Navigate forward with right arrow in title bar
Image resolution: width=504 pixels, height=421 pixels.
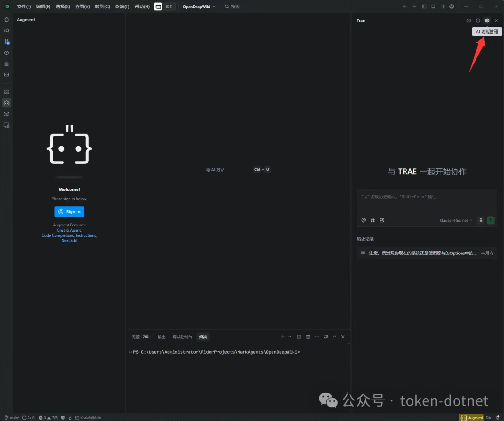point(414,7)
